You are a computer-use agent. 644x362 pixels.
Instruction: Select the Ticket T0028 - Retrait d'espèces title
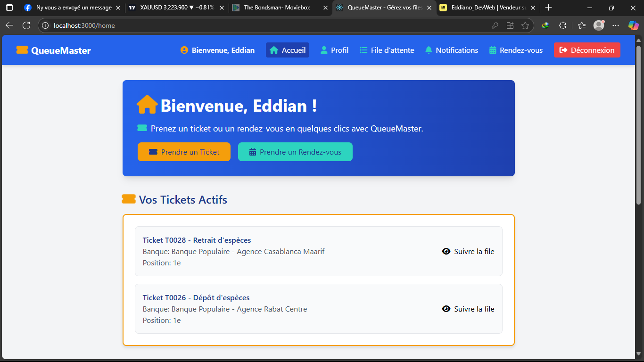(x=197, y=240)
